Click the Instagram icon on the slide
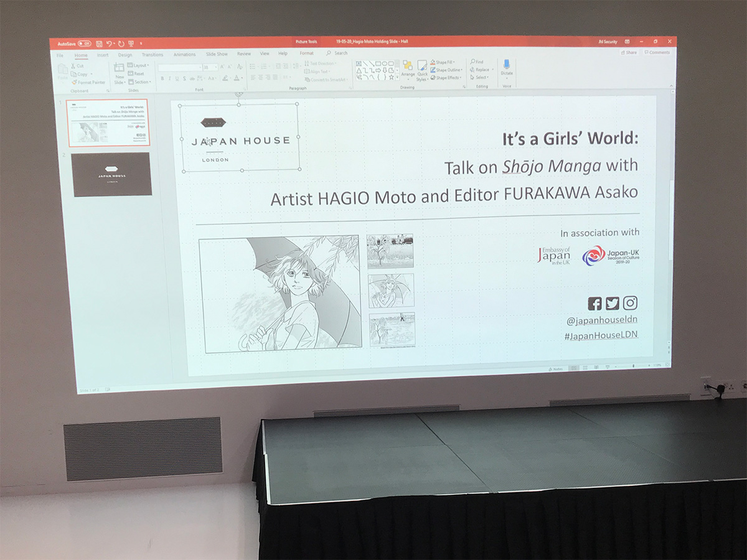This screenshot has height=560, width=747. 630,303
